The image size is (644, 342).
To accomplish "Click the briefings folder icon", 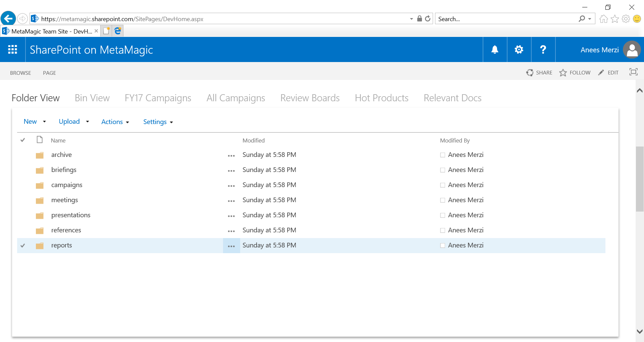I will click(x=40, y=170).
